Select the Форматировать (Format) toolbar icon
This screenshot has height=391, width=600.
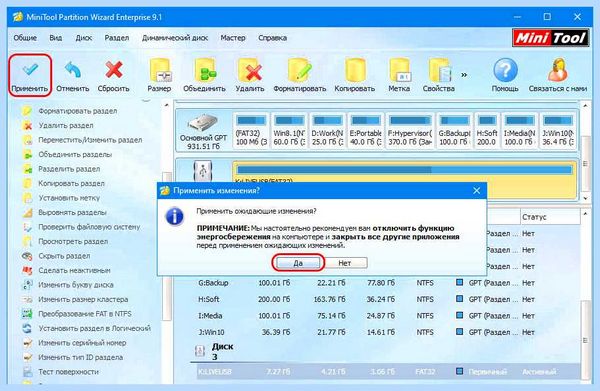click(300, 70)
